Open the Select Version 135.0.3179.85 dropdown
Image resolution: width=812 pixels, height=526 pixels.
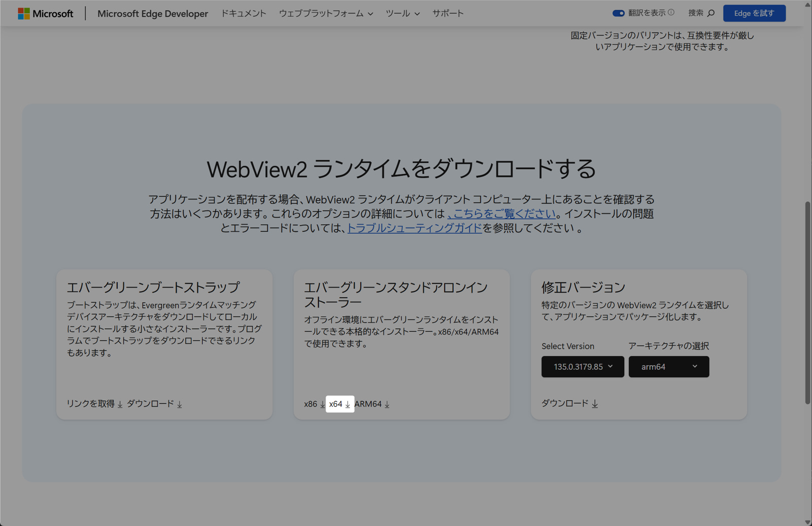click(x=583, y=367)
